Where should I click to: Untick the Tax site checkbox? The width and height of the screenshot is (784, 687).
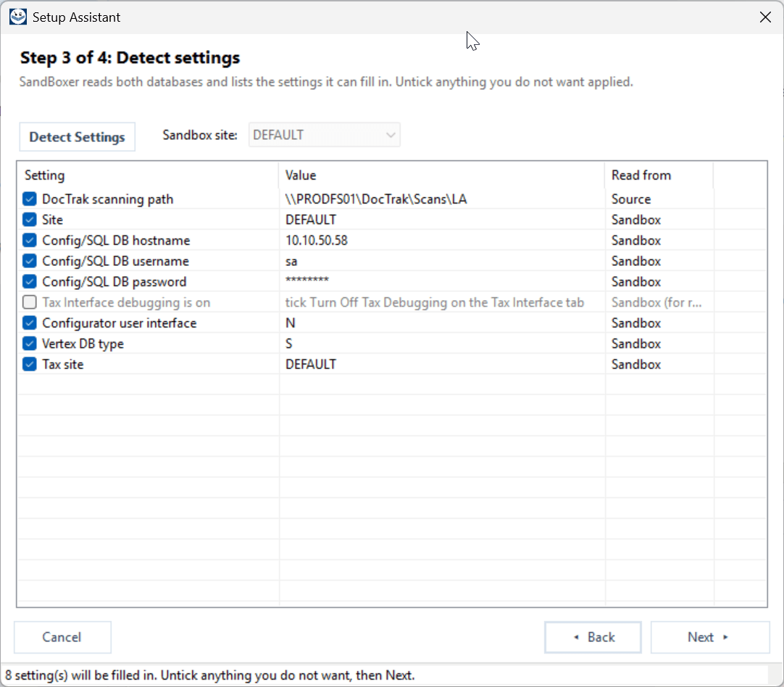tap(30, 364)
